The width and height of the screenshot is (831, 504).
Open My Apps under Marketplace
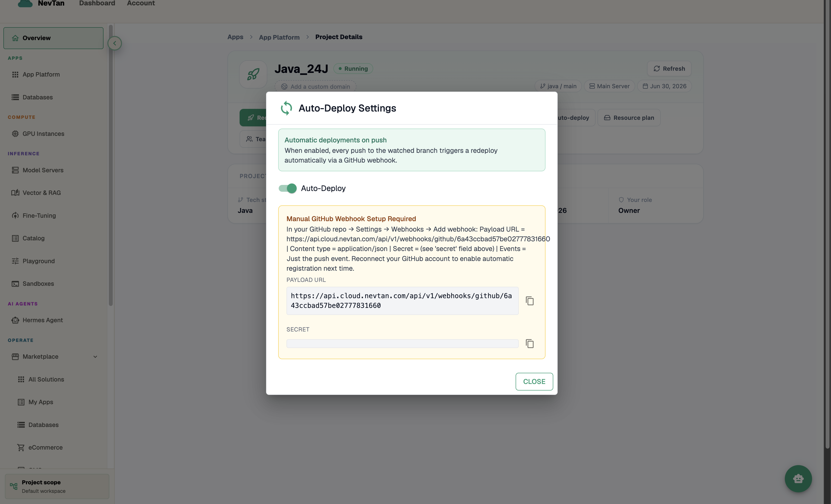(x=53, y=402)
